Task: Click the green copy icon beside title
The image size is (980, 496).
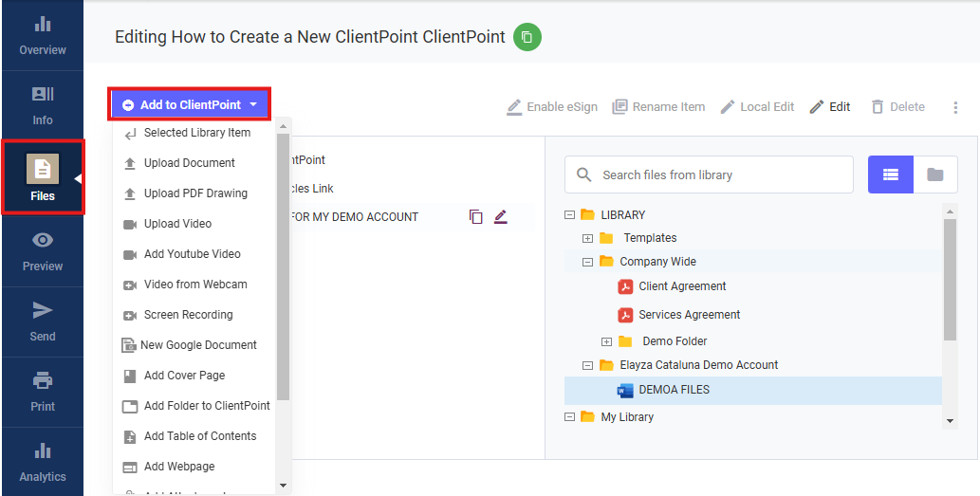Action: [527, 37]
